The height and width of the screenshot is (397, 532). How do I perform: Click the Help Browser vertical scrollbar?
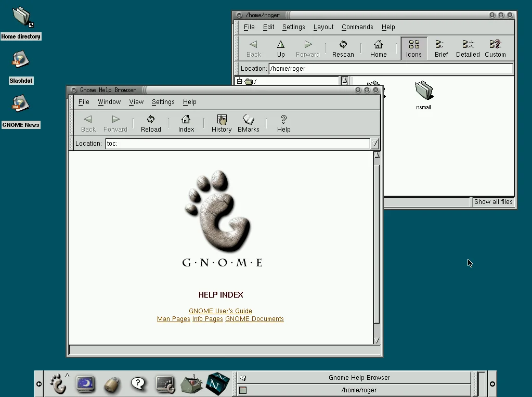[377, 245]
